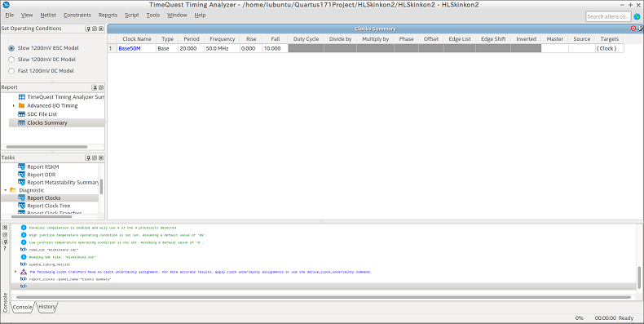Expand the Advanced I/O Timing folder

(14, 105)
